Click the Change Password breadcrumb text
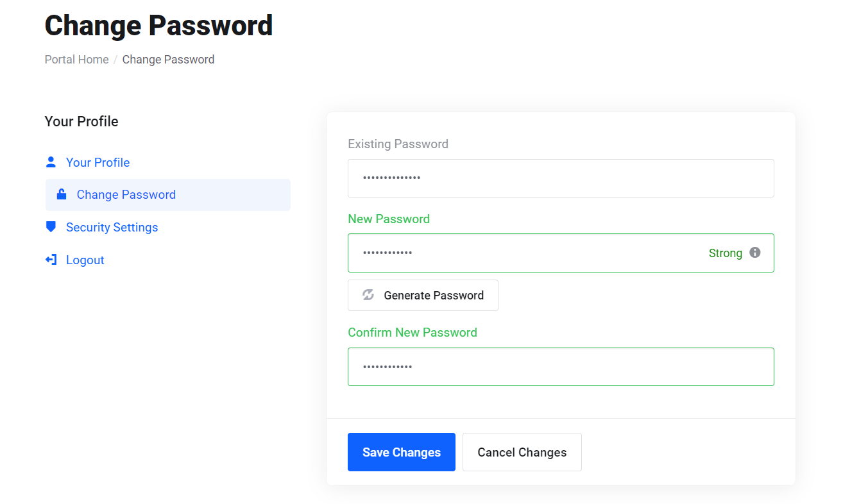 click(168, 60)
